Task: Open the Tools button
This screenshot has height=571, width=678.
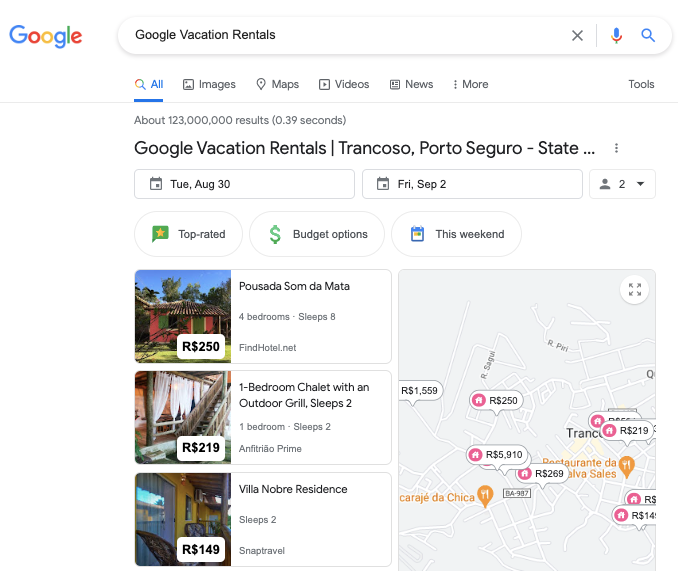Action: [x=641, y=85]
